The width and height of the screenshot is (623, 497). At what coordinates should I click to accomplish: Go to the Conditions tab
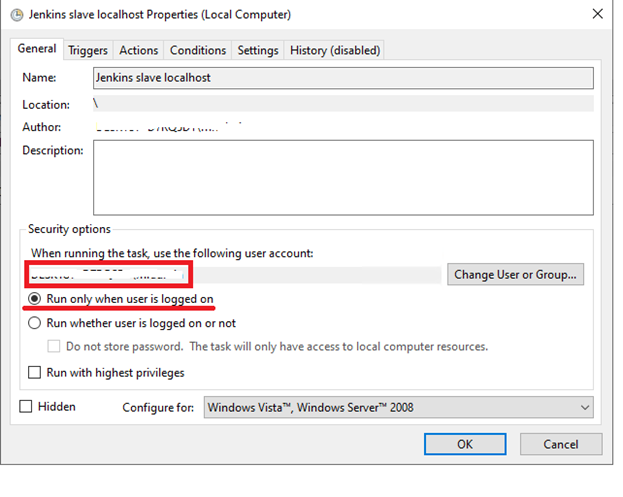(198, 50)
